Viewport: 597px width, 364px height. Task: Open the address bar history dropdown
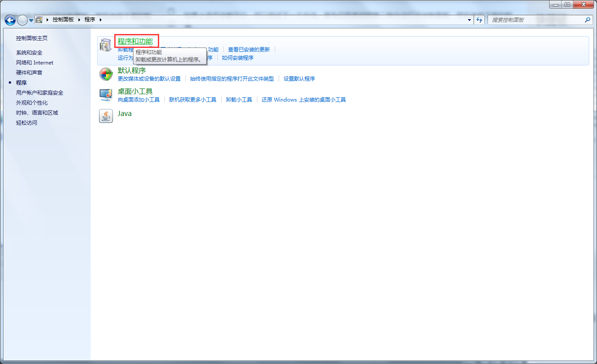click(469, 20)
